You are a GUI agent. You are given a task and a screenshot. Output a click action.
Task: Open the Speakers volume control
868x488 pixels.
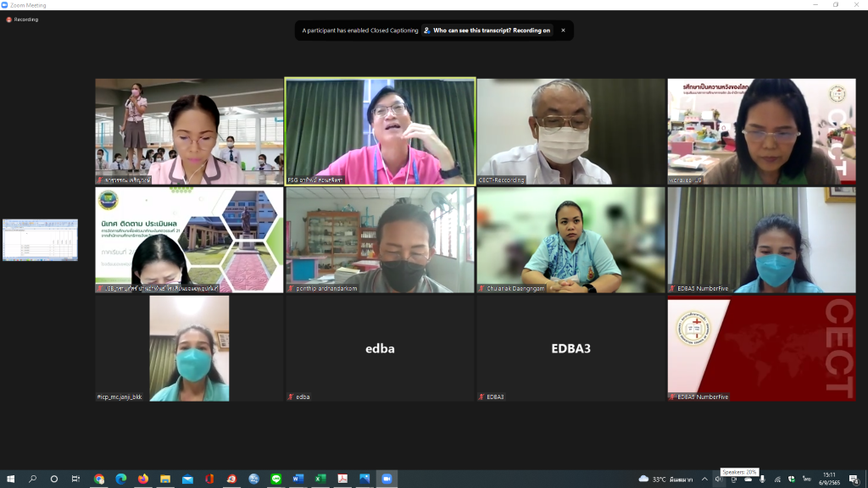pos(719,480)
